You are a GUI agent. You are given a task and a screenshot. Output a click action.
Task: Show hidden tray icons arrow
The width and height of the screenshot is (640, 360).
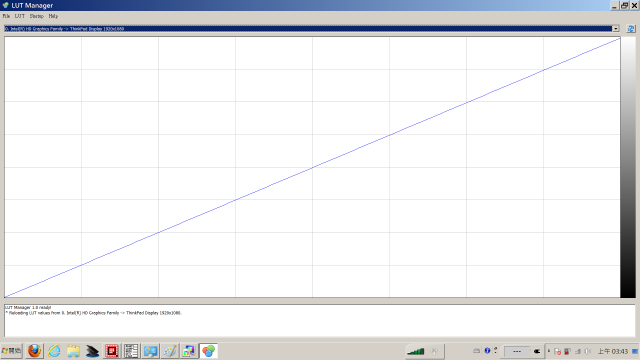click(x=549, y=351)
